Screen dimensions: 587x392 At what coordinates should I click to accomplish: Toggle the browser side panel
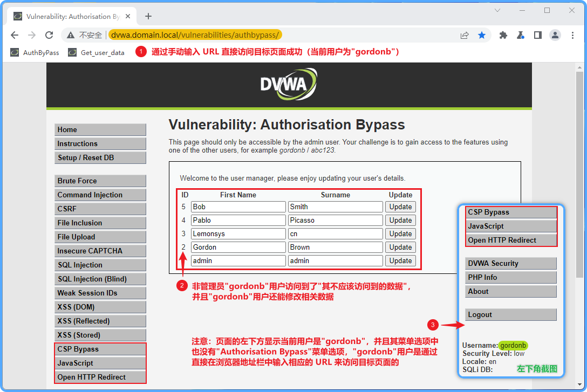[537, 35]
